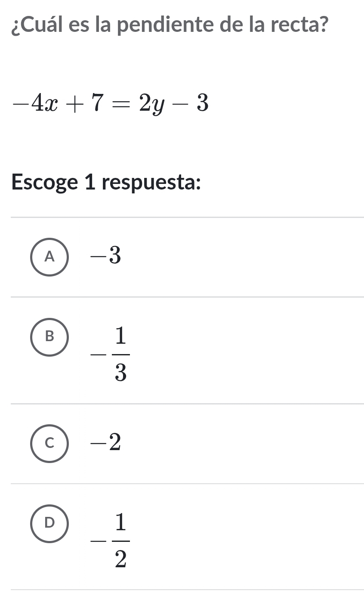Select radio option A
Viewport: 364px width, 597px height.
50,257
